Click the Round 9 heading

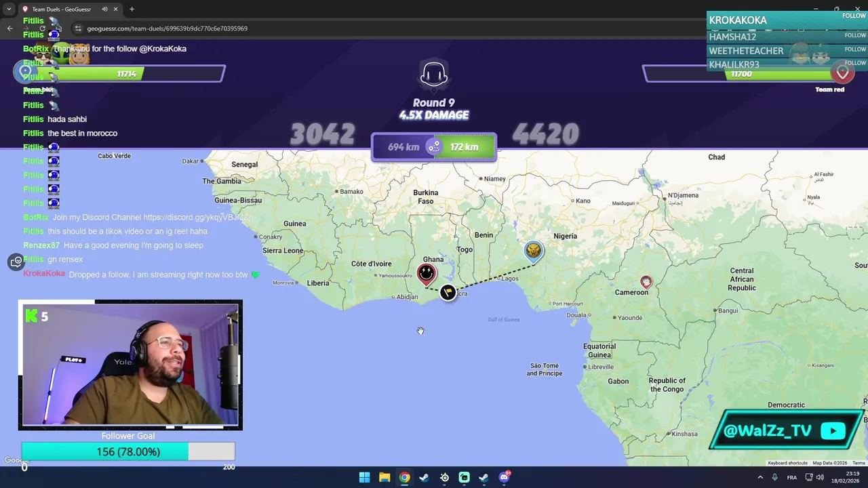pyautogui.click(x=434, y=103)
